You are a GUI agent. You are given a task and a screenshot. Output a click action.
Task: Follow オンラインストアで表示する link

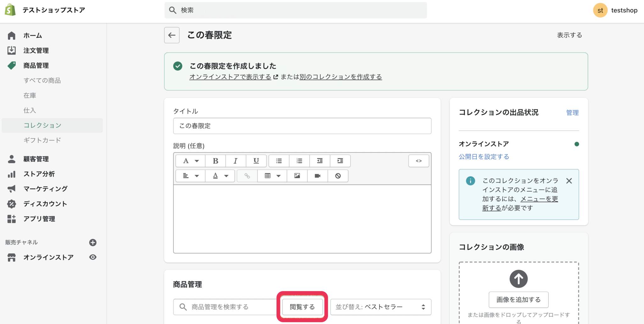pos(230,77)
